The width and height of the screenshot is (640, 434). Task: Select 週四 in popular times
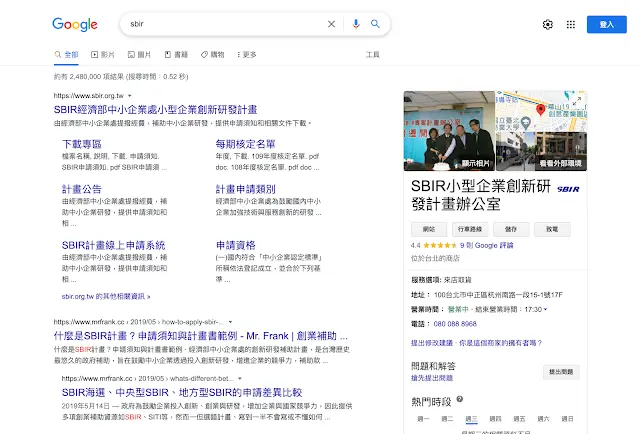(x=496, y=419)
